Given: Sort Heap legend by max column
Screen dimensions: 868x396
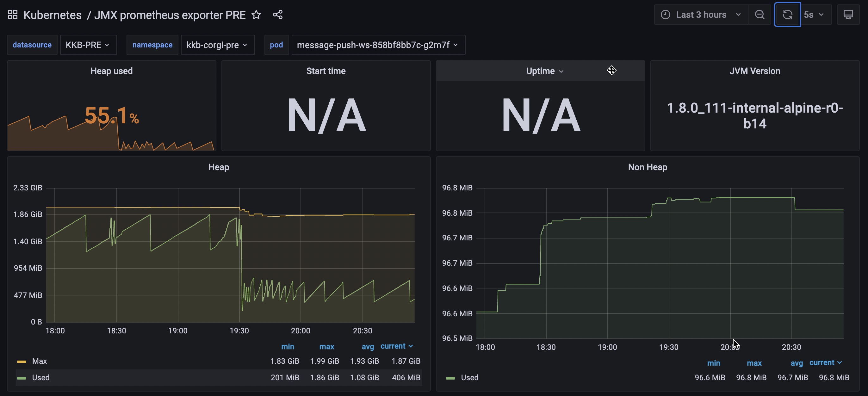Looking at the screenshot, I should [327, 346].
